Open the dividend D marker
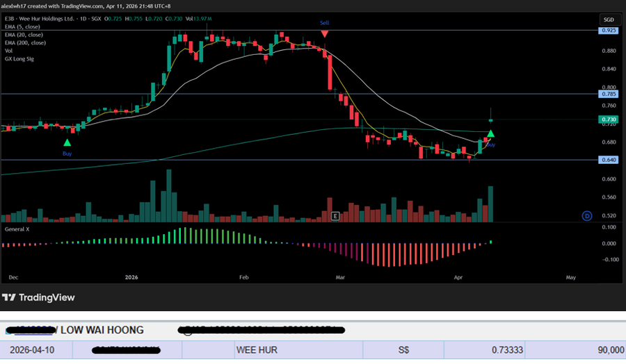Viewport: 626px width, 364px height. [586, 216]
